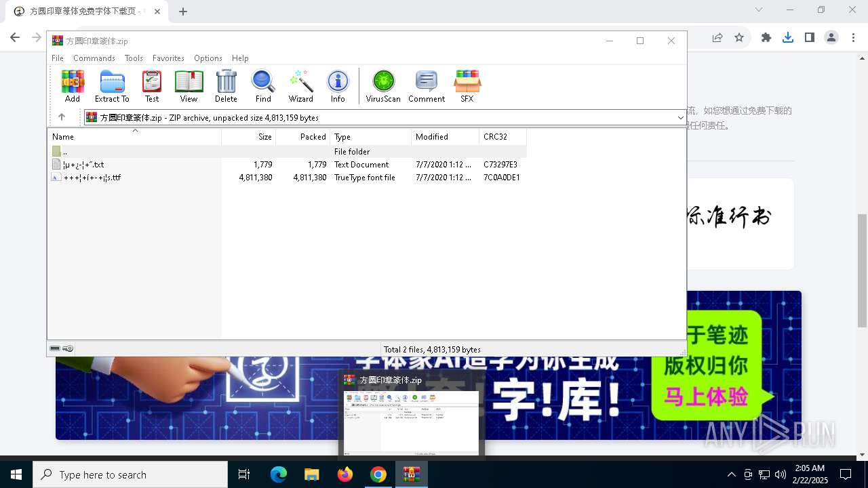Viewport: 868px width, 488px height.
Task: Open the Tools menu
Action: (x=134, y=58)
